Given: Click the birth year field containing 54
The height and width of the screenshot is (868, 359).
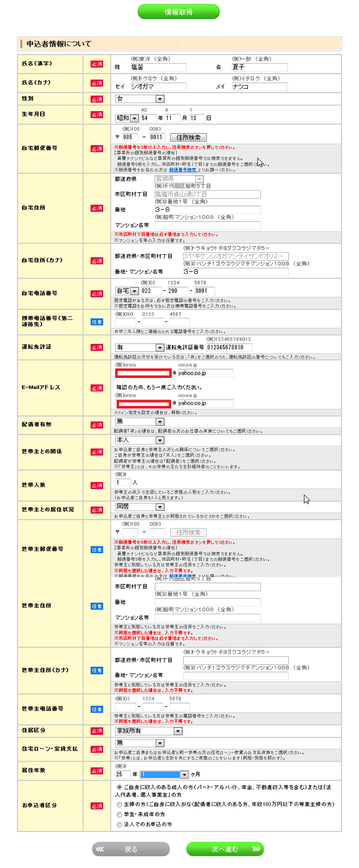Looking at the screenshot, I should (x=148, y=118).
